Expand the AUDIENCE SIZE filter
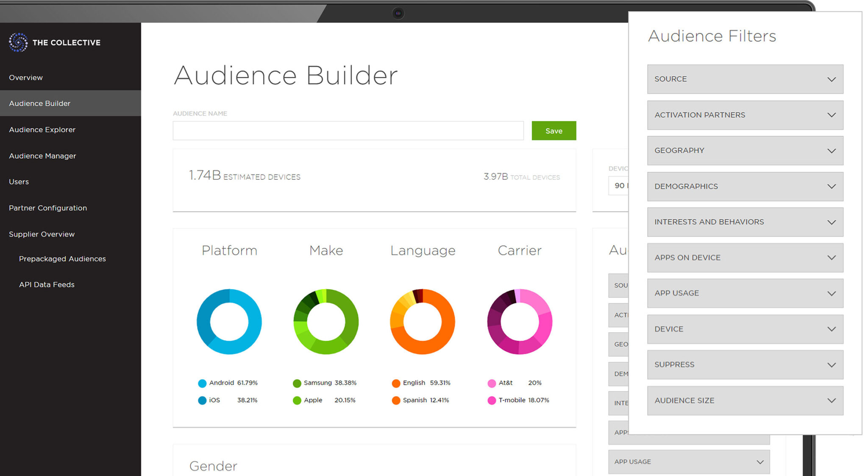The image size is (868, 476). (x=745, y=400)
